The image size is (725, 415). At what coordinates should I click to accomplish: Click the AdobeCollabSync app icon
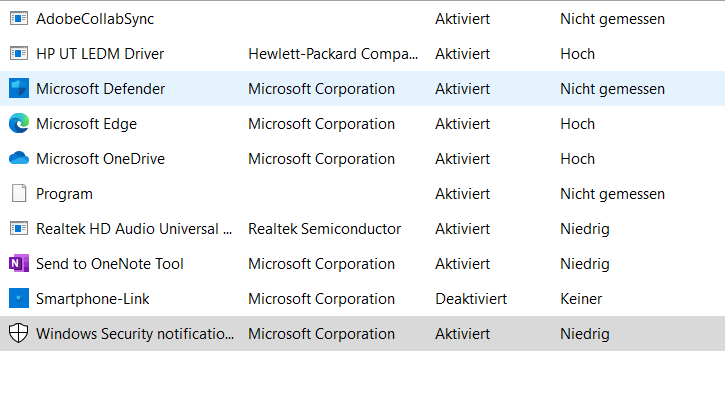(18, 18)
